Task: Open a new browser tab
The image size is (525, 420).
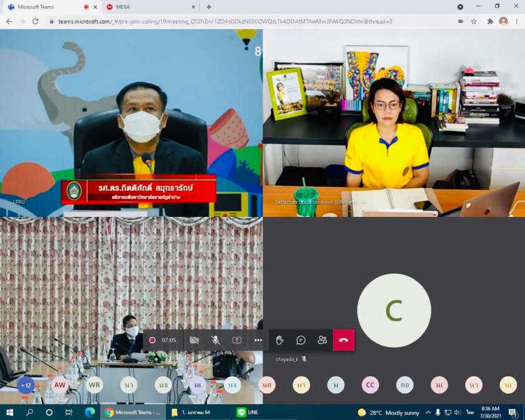Action: [x=209, y=7]
